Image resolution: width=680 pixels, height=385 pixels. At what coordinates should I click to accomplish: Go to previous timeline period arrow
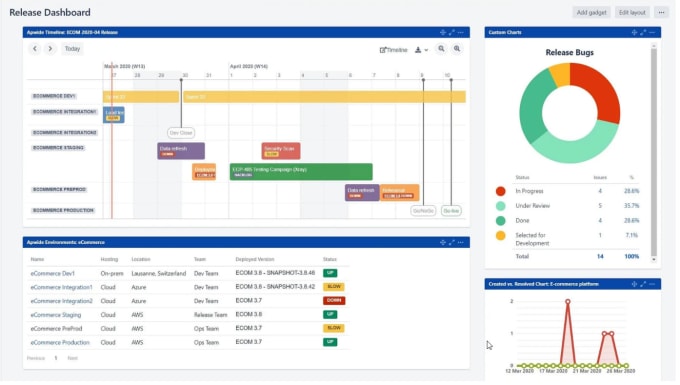[35, 49]
